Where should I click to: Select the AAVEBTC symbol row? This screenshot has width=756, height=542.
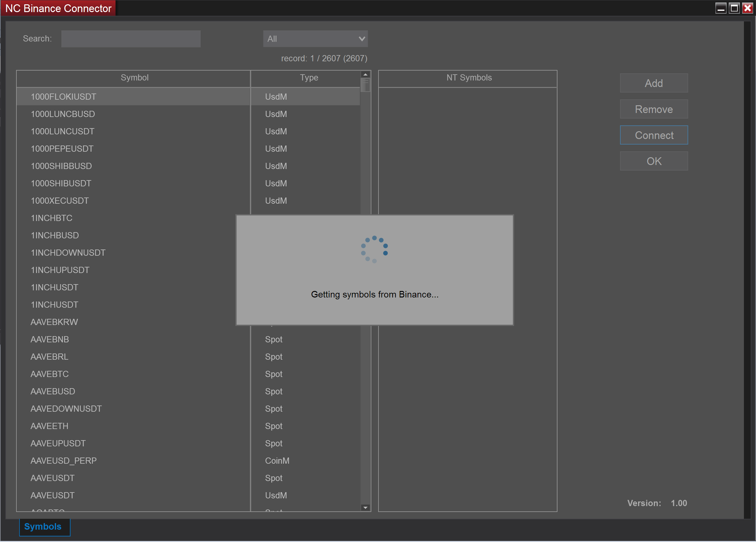point(133,374)
